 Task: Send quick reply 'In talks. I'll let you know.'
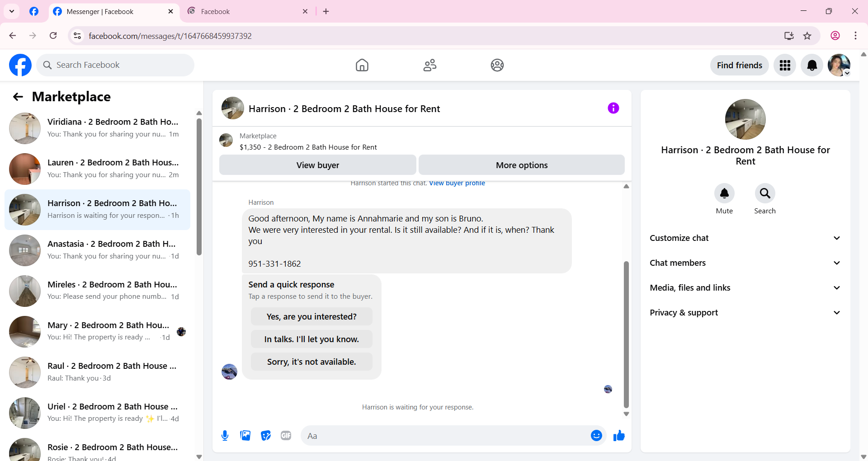pyautogui.click(x=311, y=339)
